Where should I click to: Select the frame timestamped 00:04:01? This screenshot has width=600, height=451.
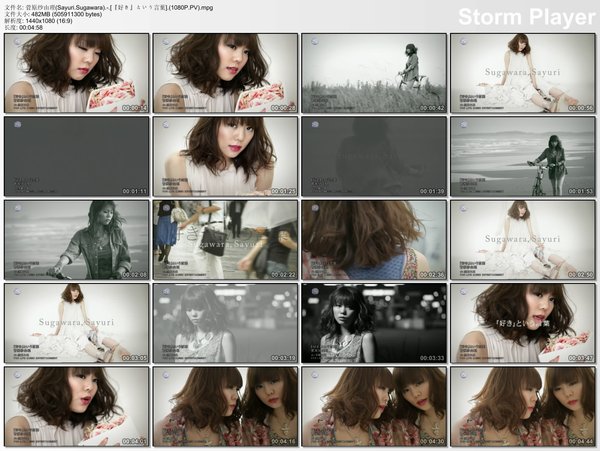(76, 406)
